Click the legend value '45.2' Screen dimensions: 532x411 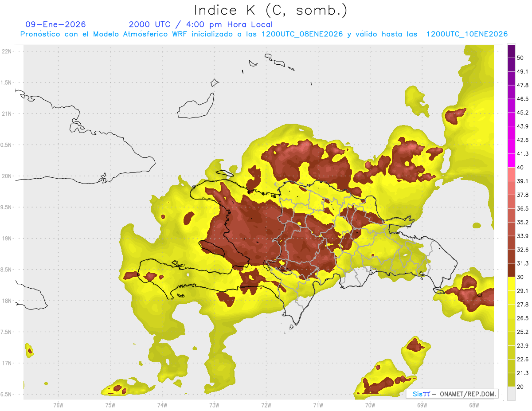point(523,113)
